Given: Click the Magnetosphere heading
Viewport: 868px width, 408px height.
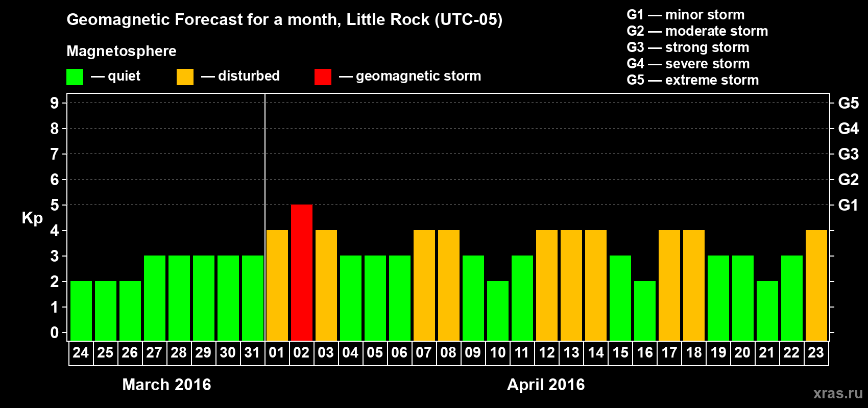Looking at the screenshot, I should pyautogui.click(x=122, y=52).
